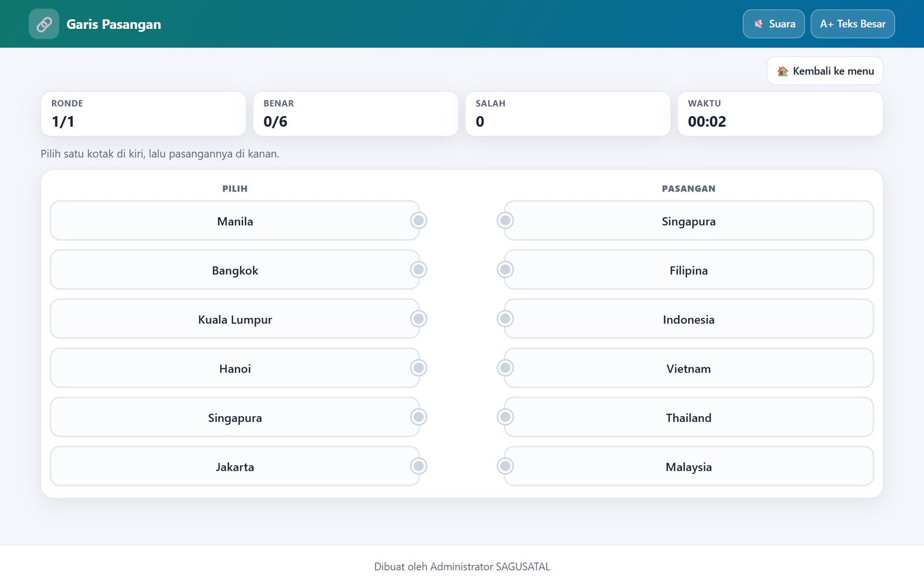Click the connector dot beside Jakarta

coord(419,466)
